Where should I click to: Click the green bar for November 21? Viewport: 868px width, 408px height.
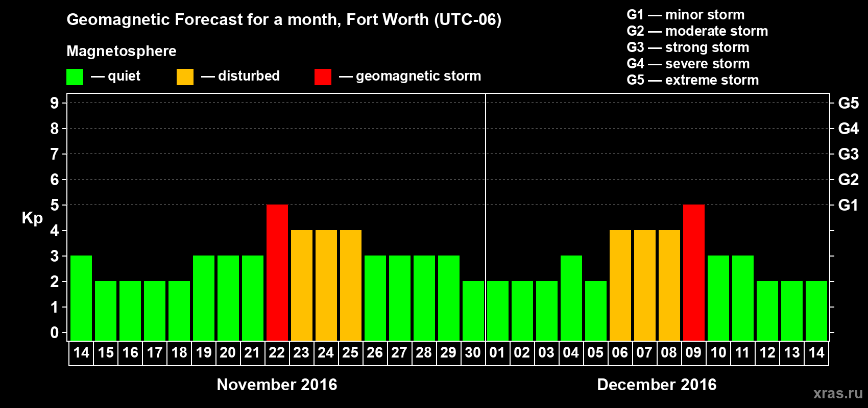253,298
